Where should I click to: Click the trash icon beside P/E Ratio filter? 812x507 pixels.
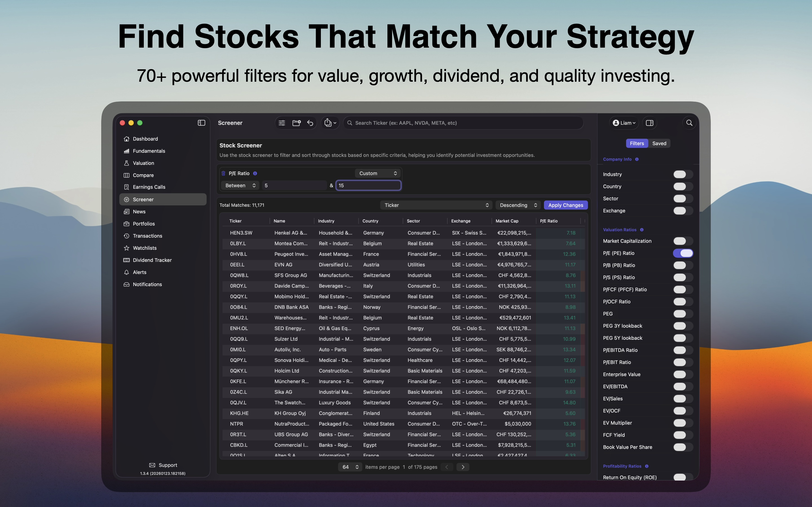coord(224,173)
